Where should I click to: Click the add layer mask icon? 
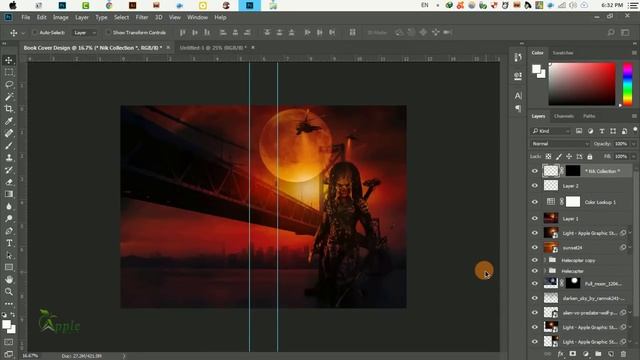(573, 353)
